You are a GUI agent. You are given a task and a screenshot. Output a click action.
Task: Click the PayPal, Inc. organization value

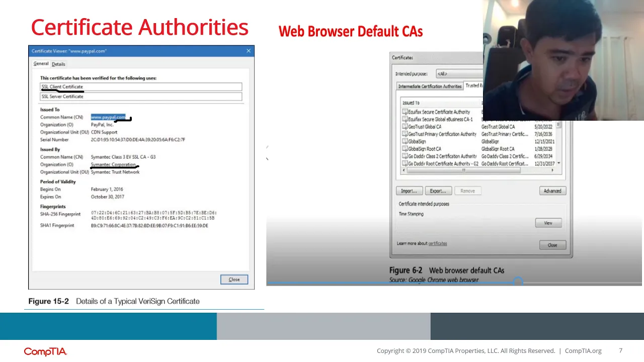click(x=102, y=125)
